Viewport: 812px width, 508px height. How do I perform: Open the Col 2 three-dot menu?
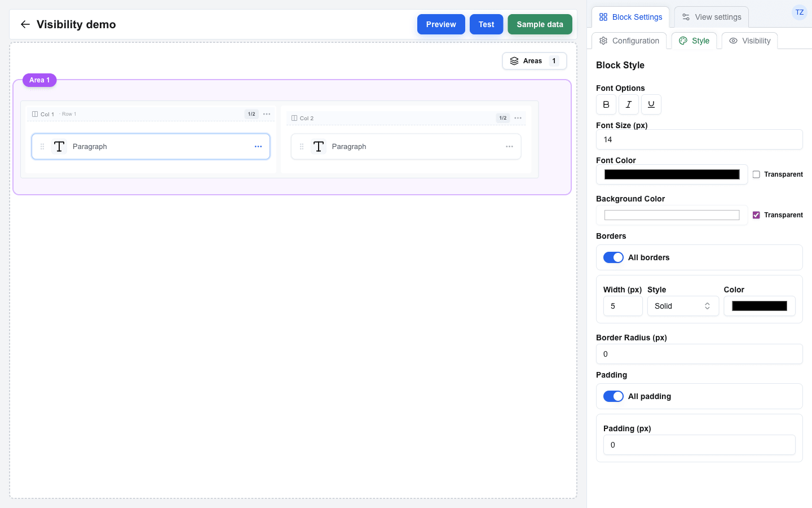pos(518,118)
